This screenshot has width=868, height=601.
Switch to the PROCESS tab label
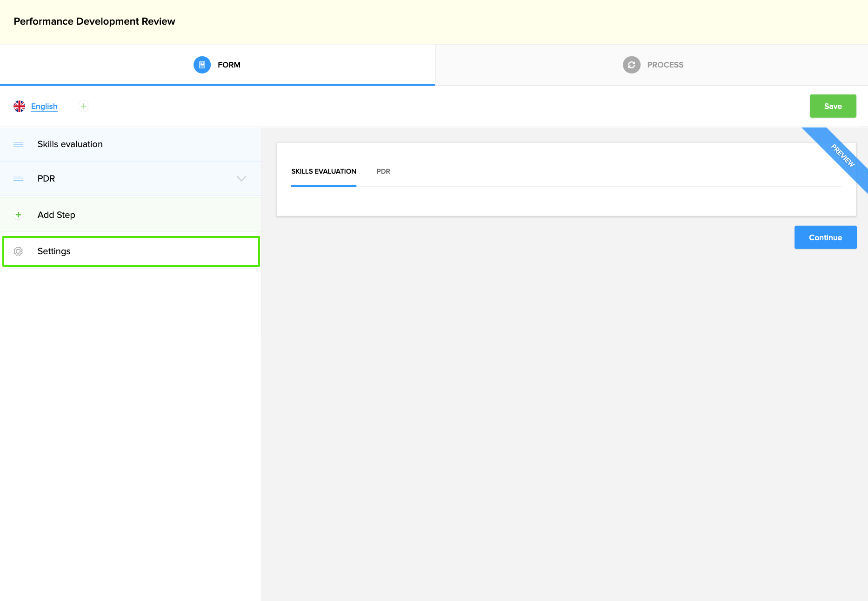pos(665,65)
